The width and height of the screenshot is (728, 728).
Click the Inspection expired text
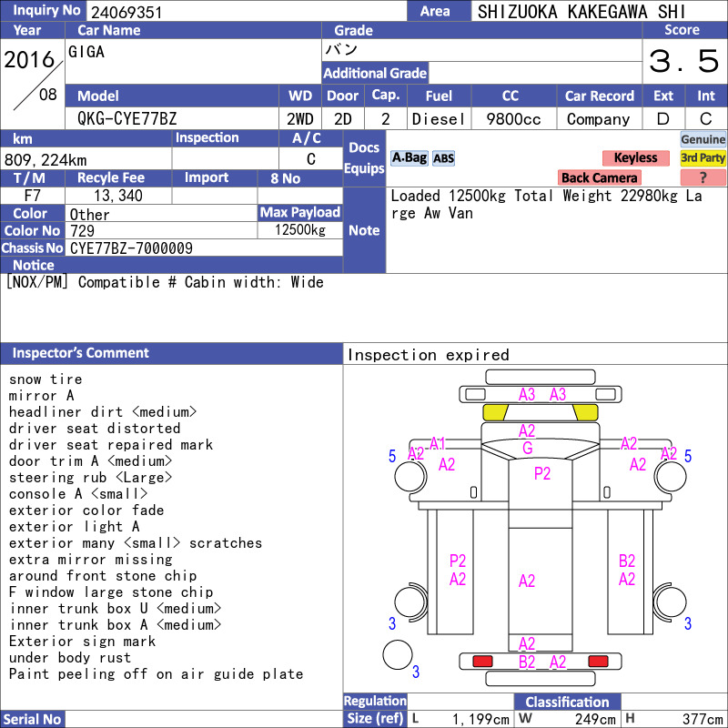[x=428, y=355]
